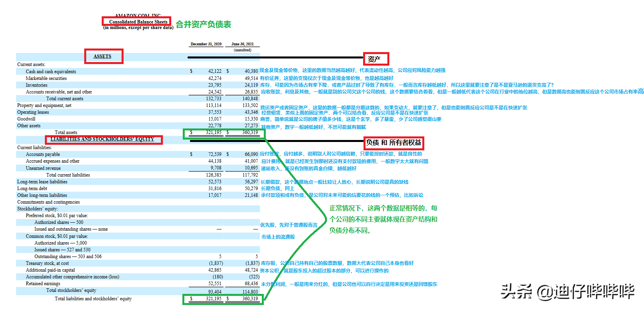
Task: Click the ASSETS section heading
Action: pos(102,56)
